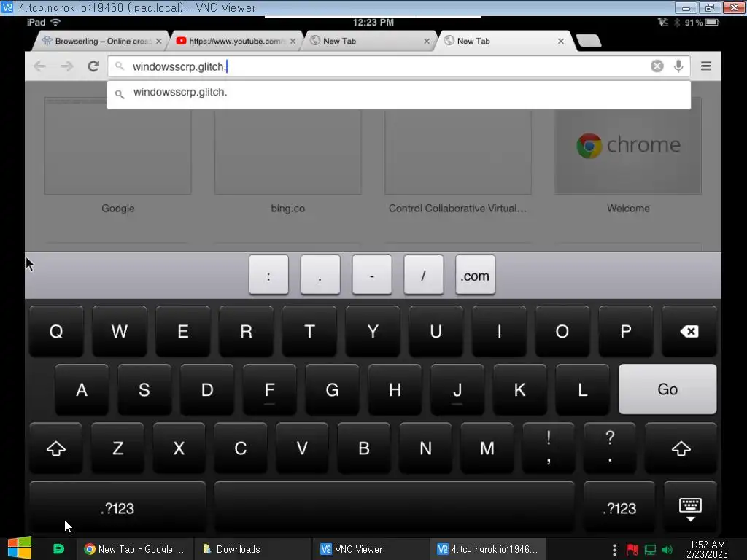Open the Windows Start button
This screenshot has width=747, height=560.
(20, 548)
